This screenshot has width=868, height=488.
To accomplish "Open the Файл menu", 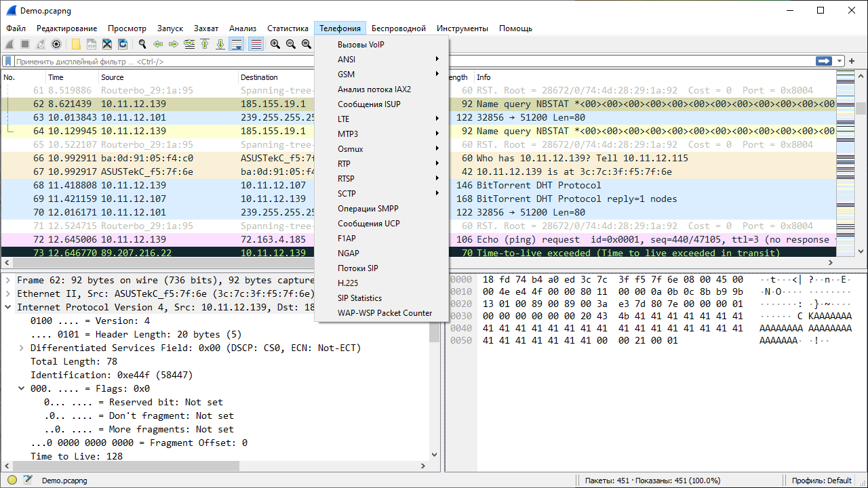I will tap(16, 28).
